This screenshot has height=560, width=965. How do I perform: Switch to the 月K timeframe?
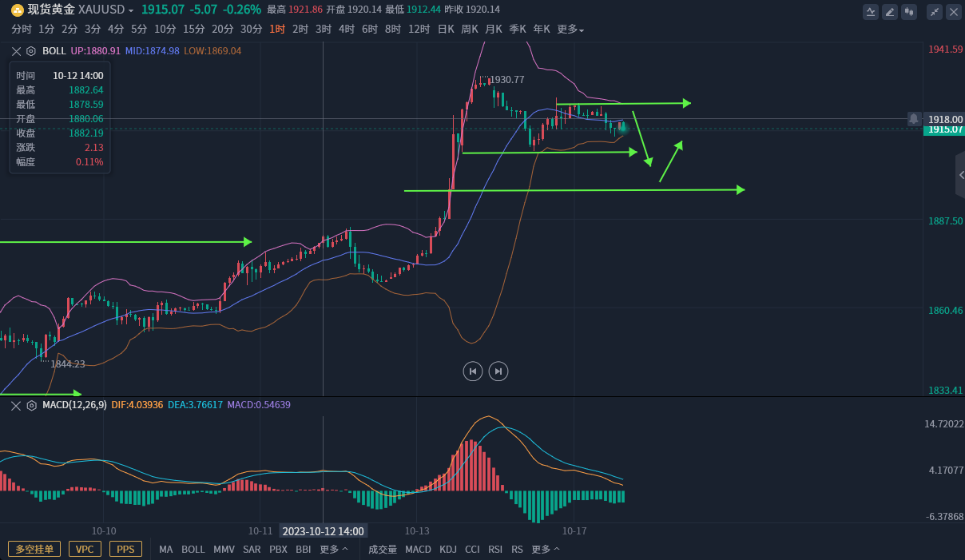click(494, 29)
